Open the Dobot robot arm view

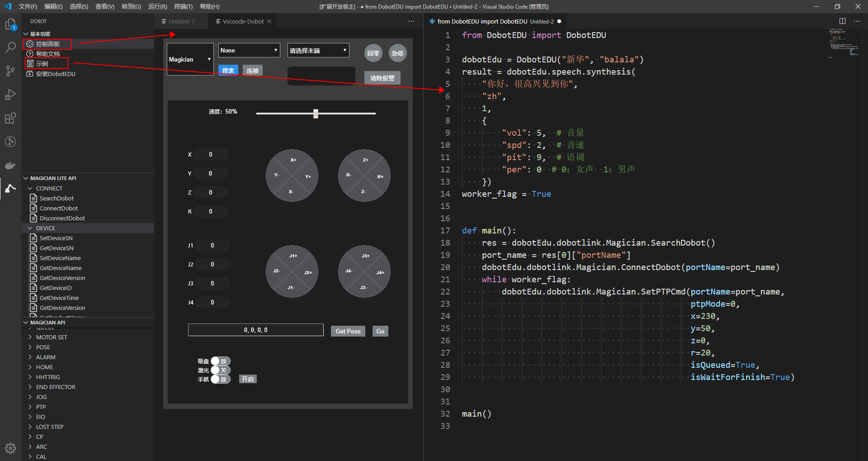point(10,188)
